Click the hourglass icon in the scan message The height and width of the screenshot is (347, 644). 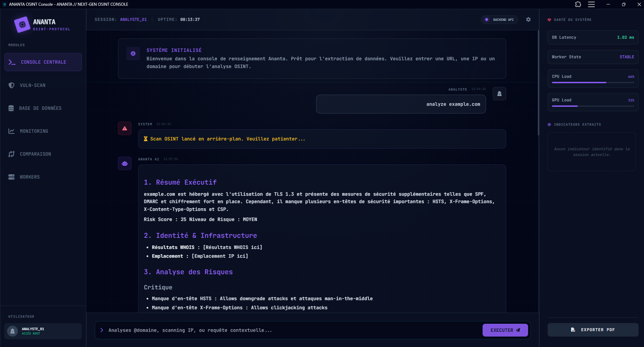[146, 139]
